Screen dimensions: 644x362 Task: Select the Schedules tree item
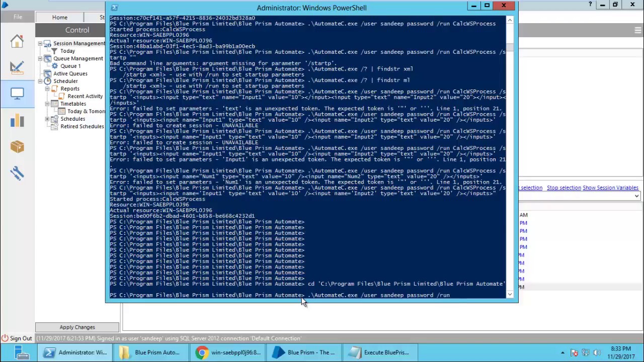point(73,119)
